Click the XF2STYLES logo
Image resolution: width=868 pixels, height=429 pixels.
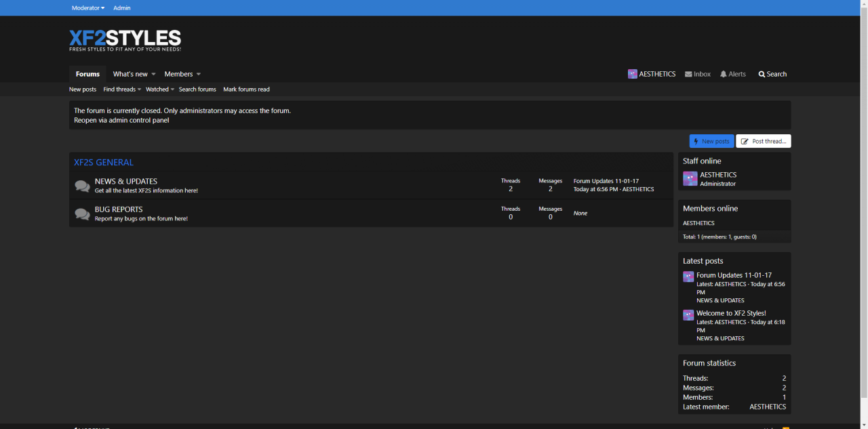coord(125,41)
